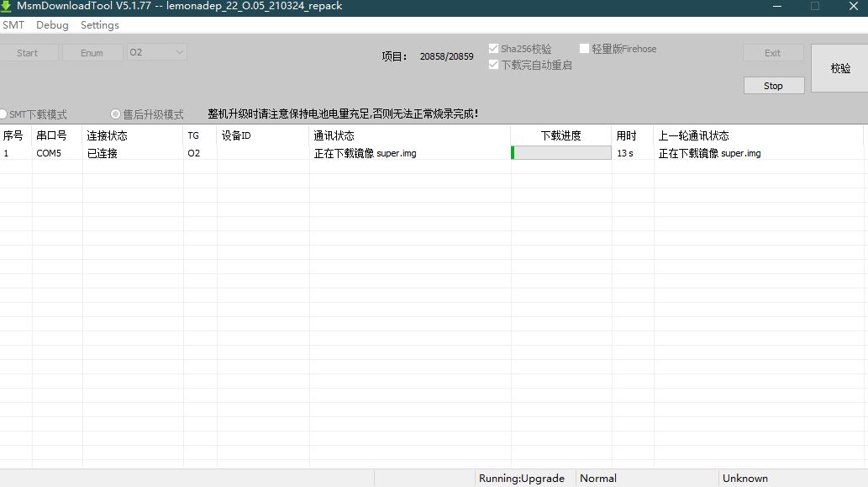Open the SMT menu

point(13,25)
